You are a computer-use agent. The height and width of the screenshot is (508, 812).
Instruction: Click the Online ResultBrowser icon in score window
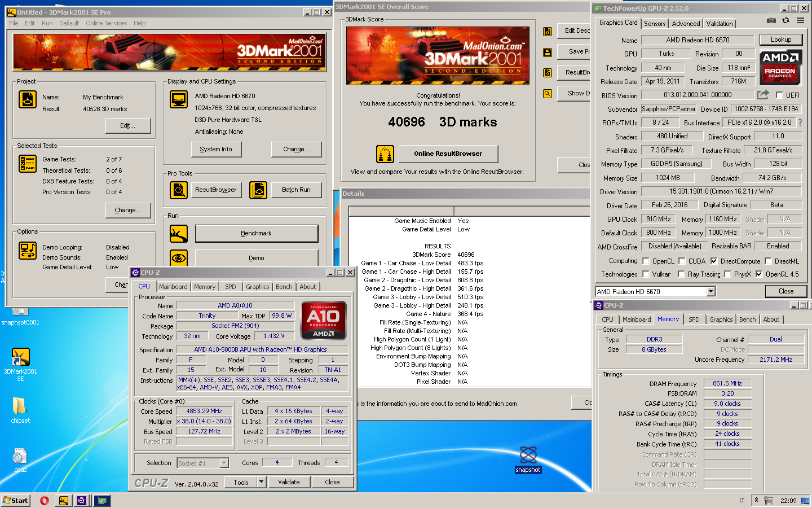(x=385, y=154)
